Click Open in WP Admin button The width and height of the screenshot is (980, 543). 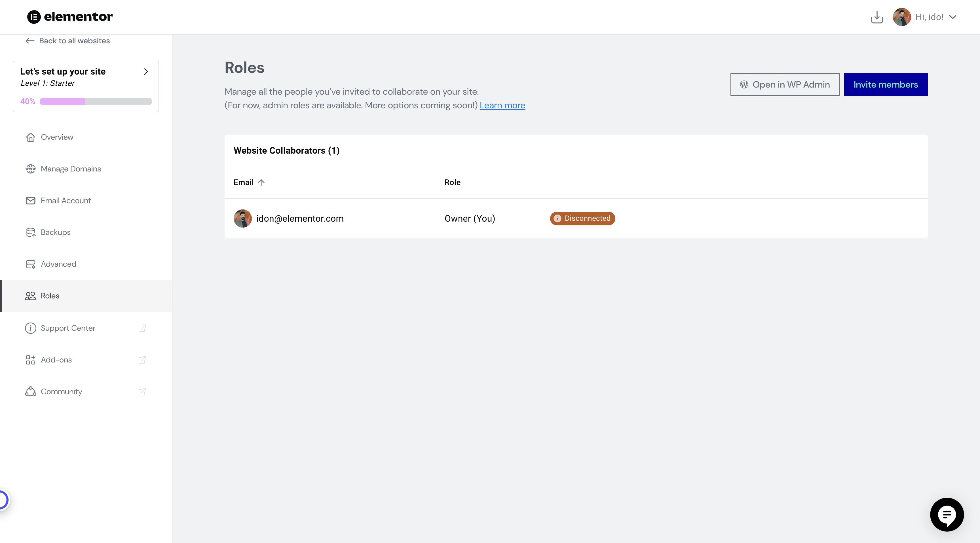coord(784,84)
